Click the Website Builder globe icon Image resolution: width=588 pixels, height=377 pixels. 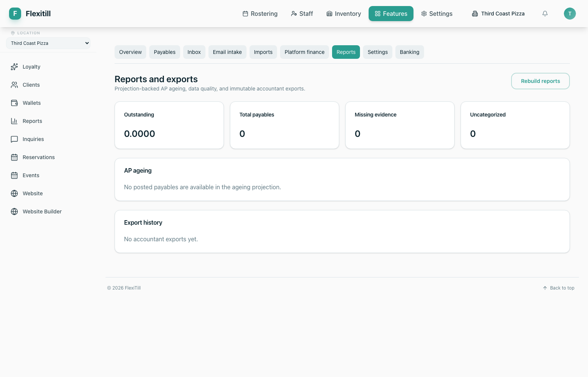14,211
